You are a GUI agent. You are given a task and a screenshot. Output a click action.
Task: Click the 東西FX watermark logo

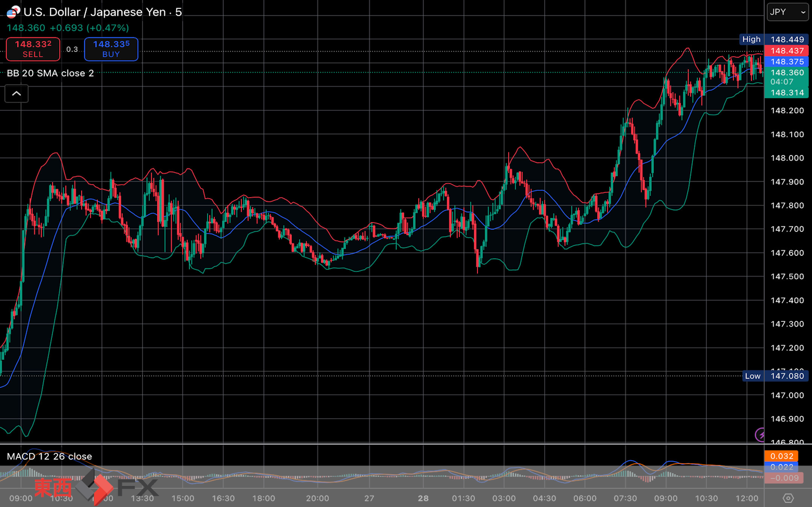[x=96, y=487]
